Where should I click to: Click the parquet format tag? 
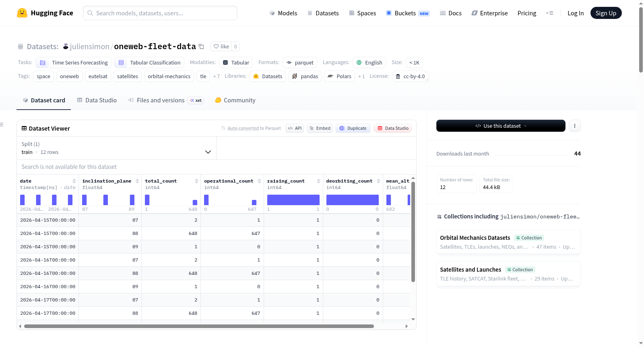(x=300, y=62)
